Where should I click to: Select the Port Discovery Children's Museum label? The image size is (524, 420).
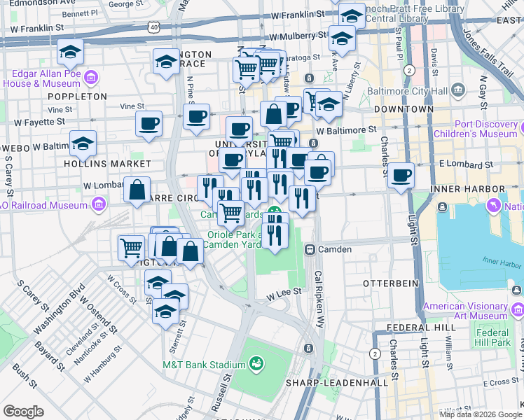(x=475, y=129)
